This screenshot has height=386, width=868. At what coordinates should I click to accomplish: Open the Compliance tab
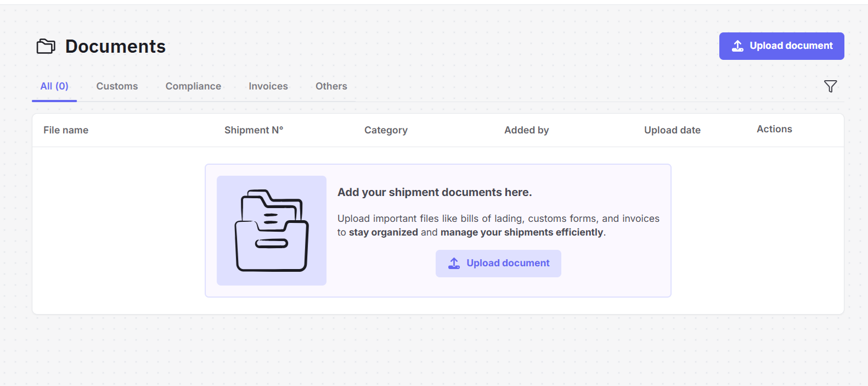193,86
